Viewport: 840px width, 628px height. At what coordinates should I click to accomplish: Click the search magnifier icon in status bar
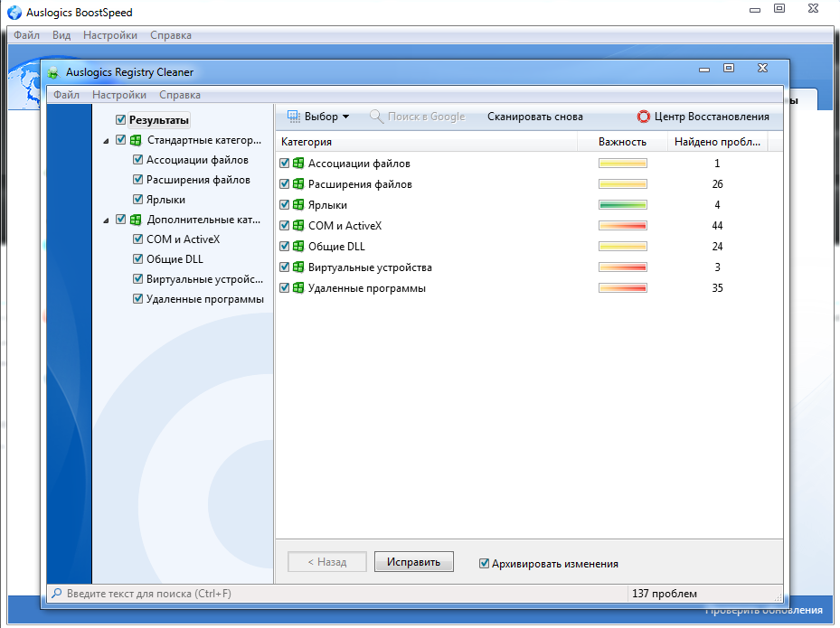tap(56, 593)
